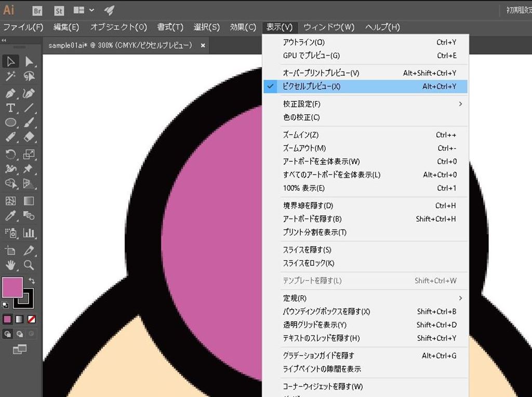Select the Hand tool

pyautogui.click(x=10, y=265)
